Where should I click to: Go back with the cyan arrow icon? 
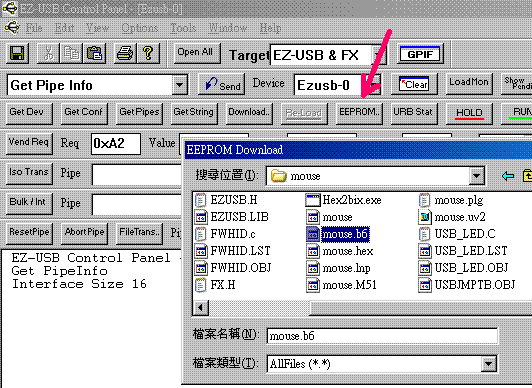(508, 176)
